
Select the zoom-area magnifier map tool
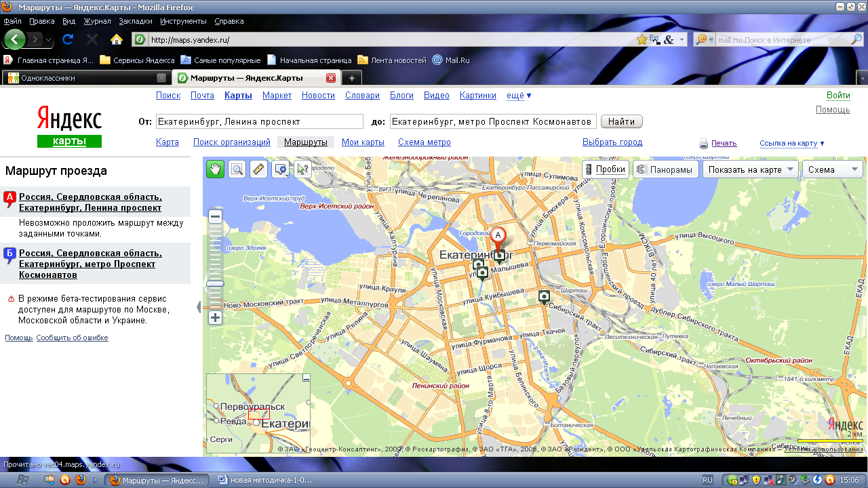point(237,169)
